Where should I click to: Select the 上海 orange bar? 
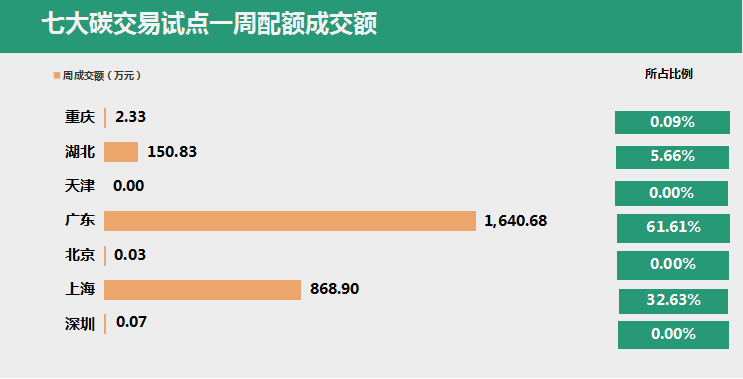202,289
